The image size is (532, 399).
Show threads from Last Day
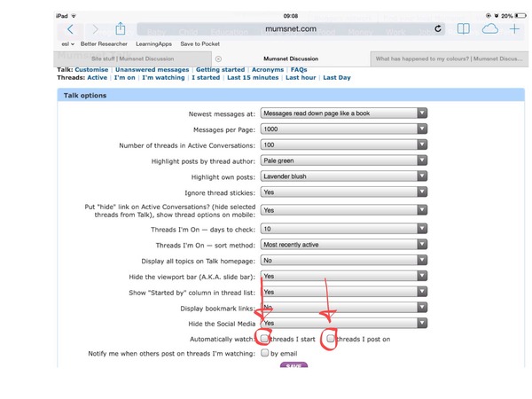pyautogui.click(x=337, y=78)
